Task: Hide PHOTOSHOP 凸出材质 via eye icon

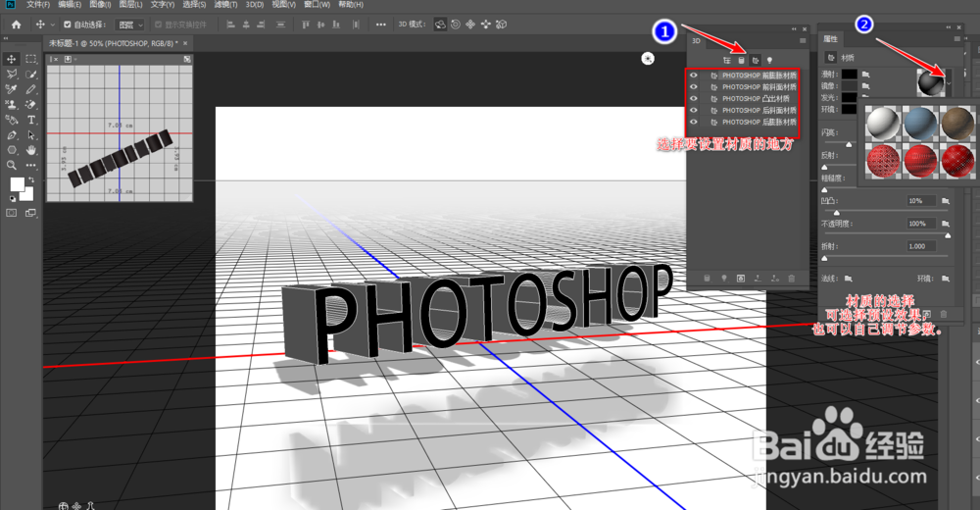Action: pyautogui.click(x=694, y=98)
